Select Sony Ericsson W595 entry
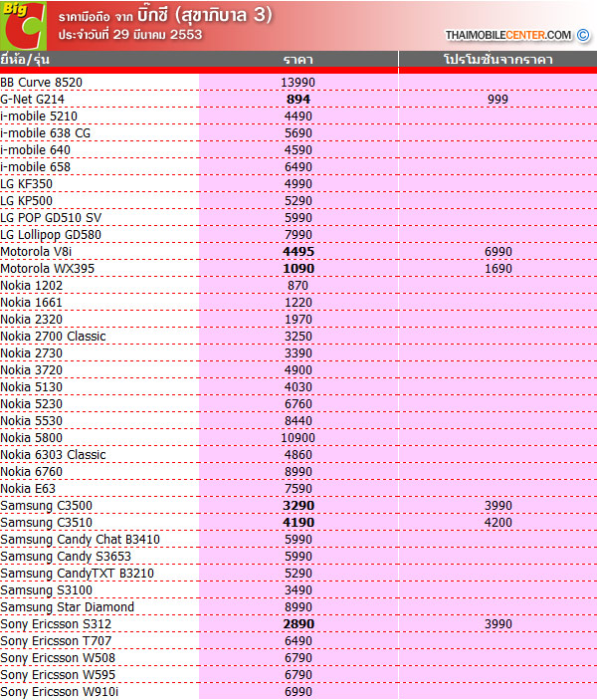This screenshot has width=597, height=700. tap(58, 676)
